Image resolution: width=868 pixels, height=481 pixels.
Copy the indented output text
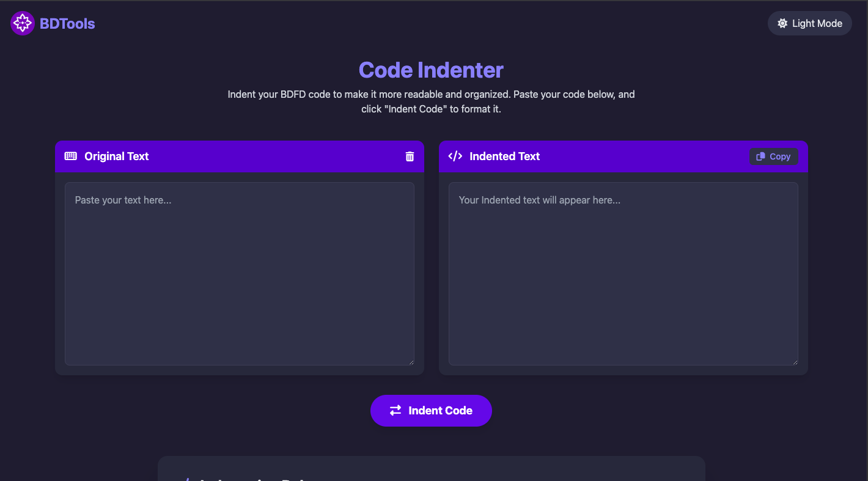pos(773,156)
